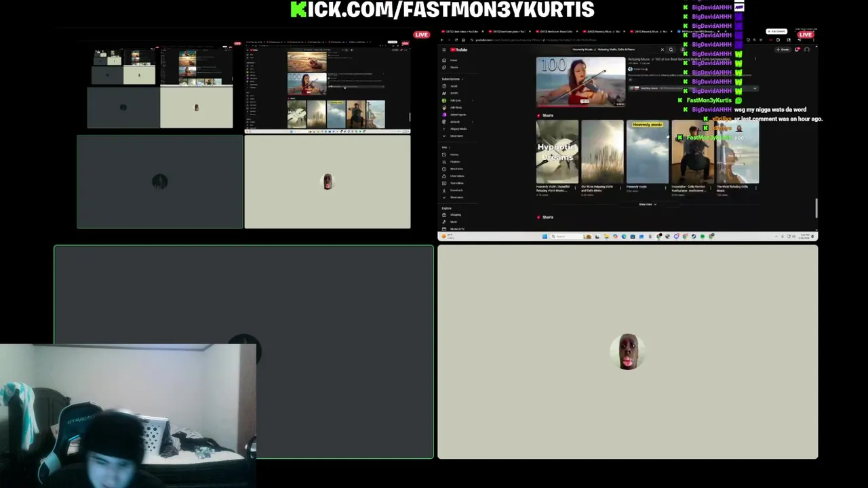Play the Relaxing Music violin video thumbnail
868x488 pixels.
580,81
